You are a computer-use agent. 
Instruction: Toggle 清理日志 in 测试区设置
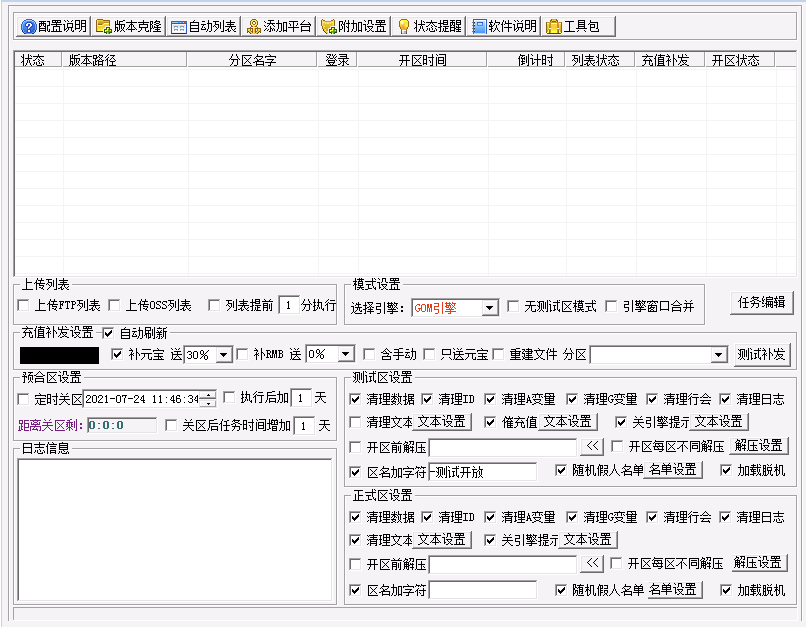point(725,399)
